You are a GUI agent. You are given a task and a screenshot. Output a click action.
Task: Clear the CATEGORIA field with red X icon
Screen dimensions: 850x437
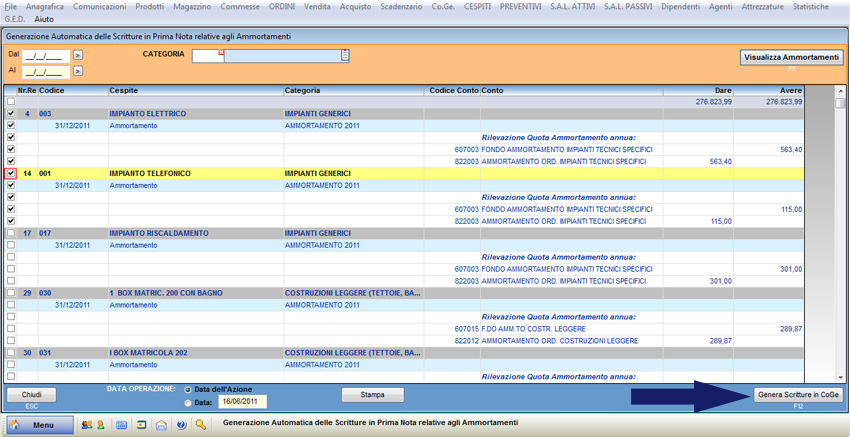click(221, 52)
